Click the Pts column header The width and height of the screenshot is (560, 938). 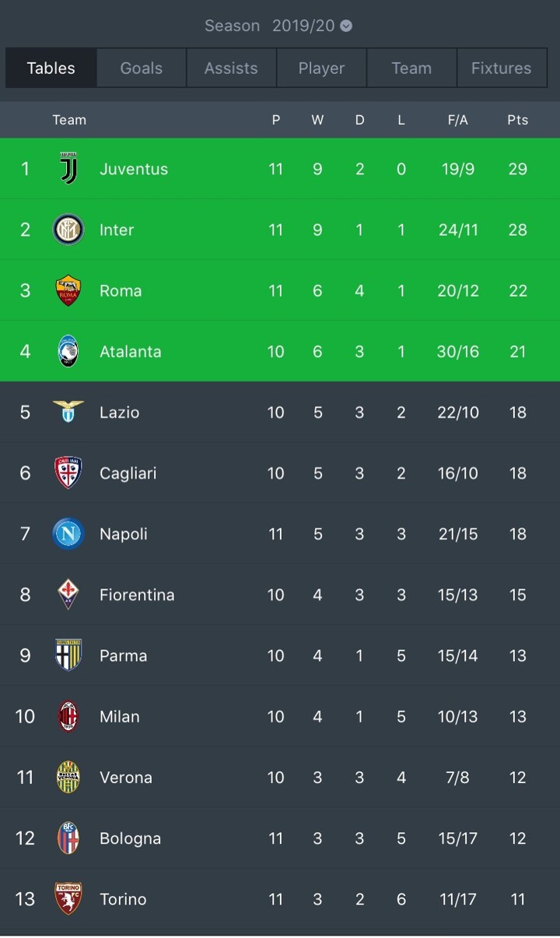517,120
